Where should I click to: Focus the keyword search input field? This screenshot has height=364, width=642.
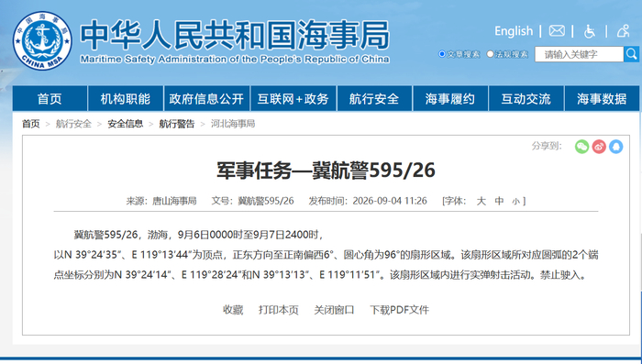coord(579,54)
